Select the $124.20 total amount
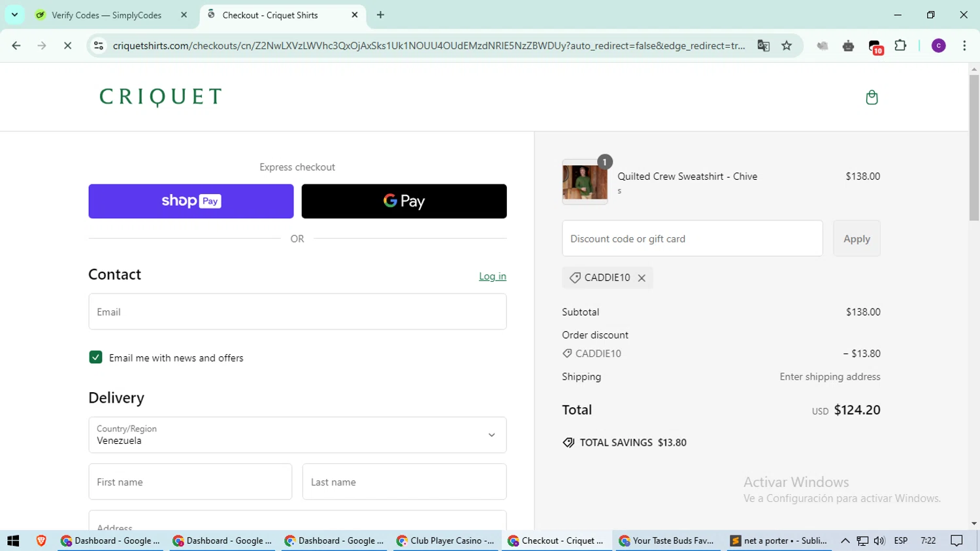980x551 pixels. [x=857, y=410]
